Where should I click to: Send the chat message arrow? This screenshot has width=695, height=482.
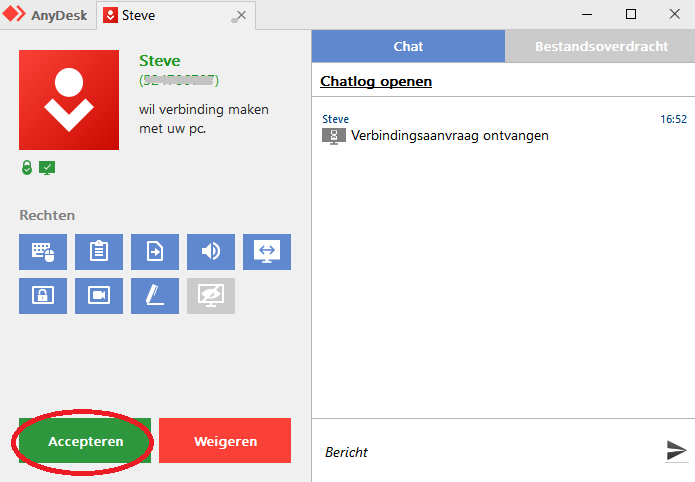click(x=676, y=451)
